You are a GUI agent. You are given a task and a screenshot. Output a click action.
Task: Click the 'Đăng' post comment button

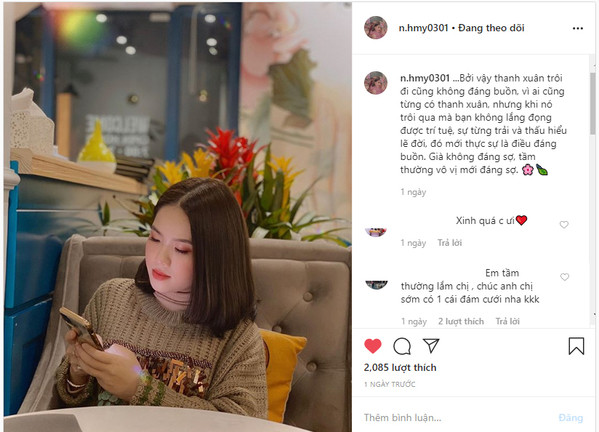pyautogui.click(x=571, y=418)
